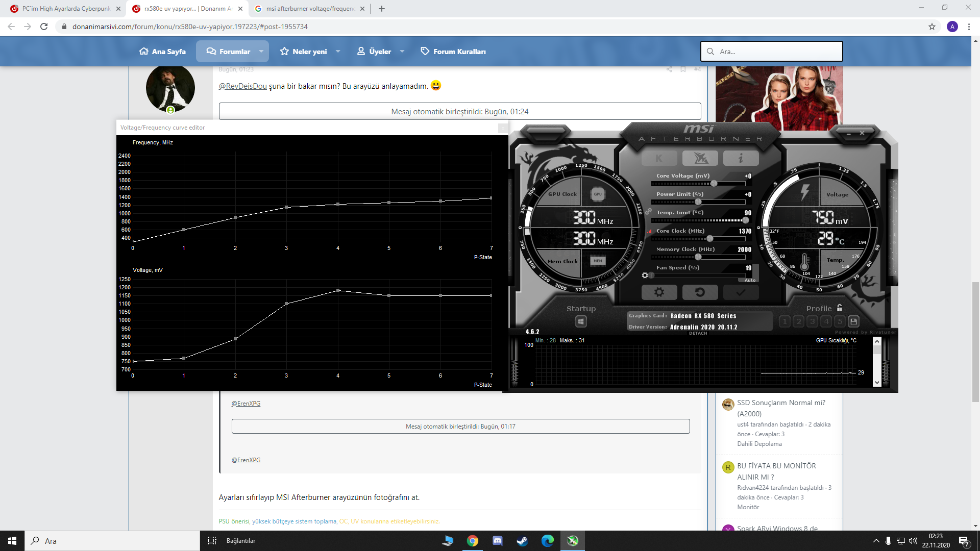980x551 pixels.
Task: Click the Core Voltage slider handle
Action: 714,184
